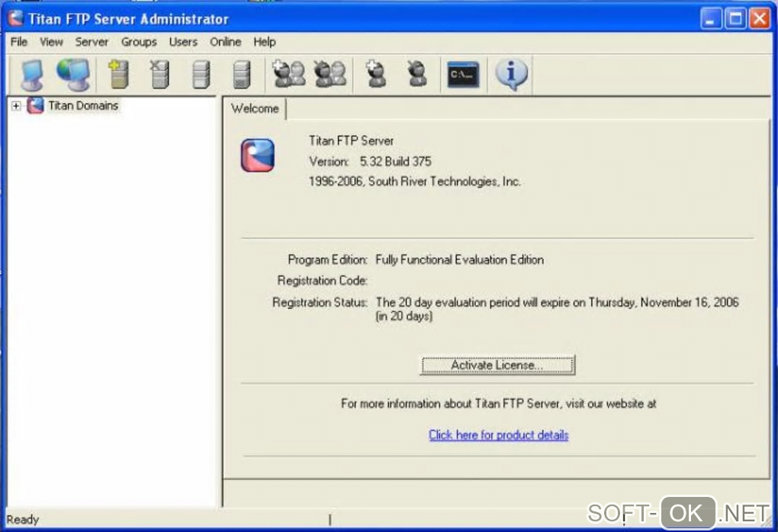Click 'Fully Functional Evaluation Edition' text
778x532 pixels.
click(x=459, y=260)
